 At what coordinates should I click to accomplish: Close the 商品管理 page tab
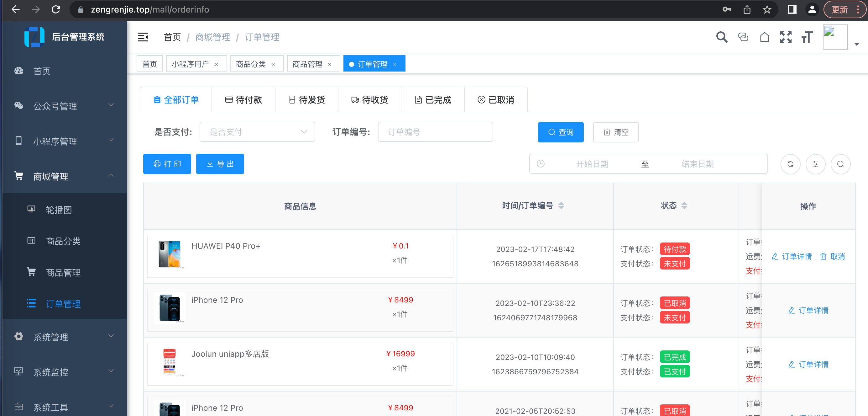coord(330,64)
